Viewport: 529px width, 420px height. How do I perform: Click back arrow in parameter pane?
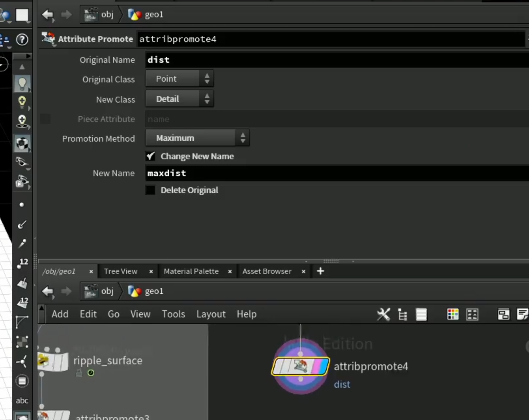[48, 15]
